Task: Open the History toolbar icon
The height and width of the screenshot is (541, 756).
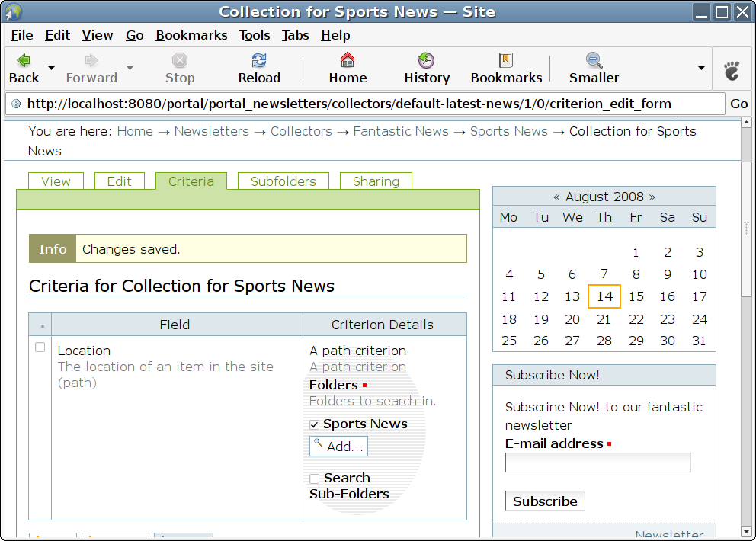Action: pos(426,60)
